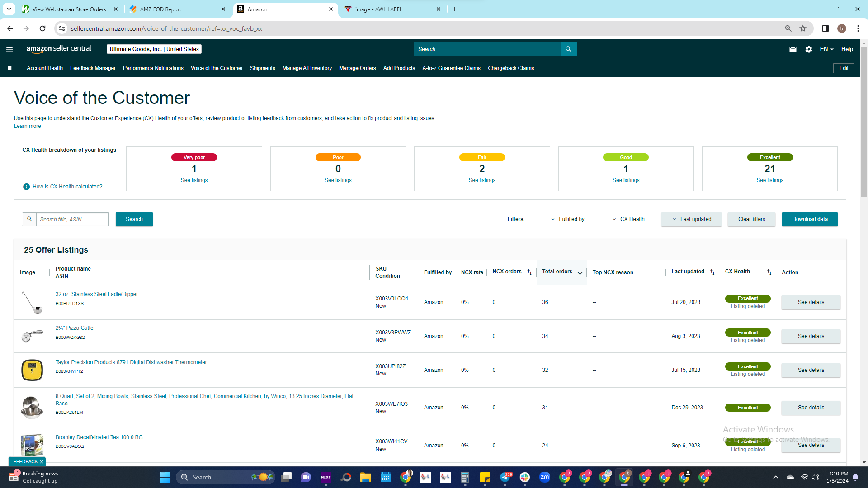Image resolution: width=868 pixels, height=488 pixels.
Task: Click the Download data button
Action: pyautogui.click(x=810, y=219)
